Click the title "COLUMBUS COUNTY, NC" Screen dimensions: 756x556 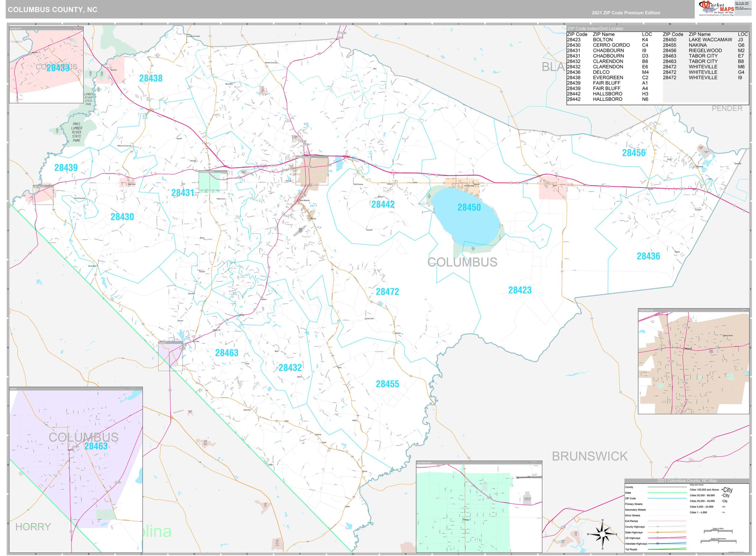point(53,10)
